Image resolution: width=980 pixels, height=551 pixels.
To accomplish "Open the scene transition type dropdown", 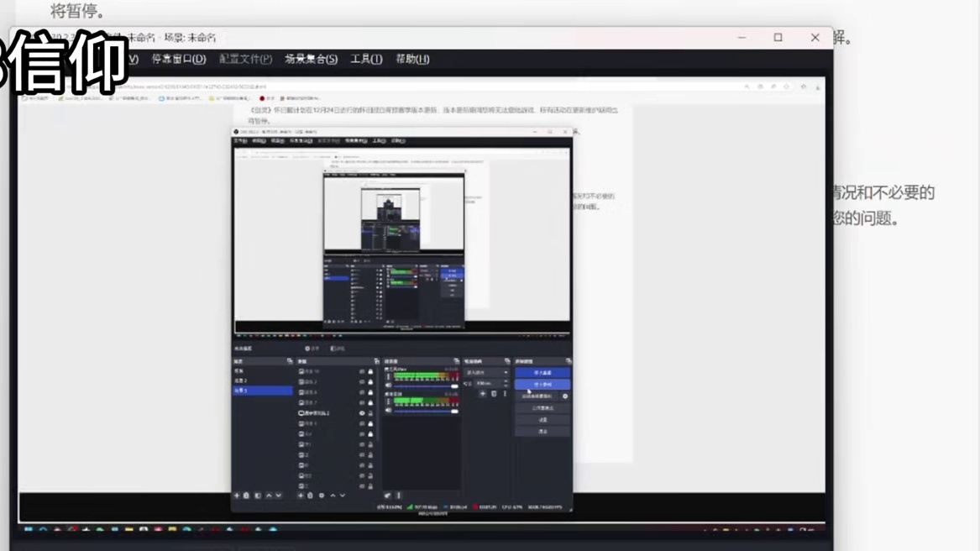I will (487, 372).
